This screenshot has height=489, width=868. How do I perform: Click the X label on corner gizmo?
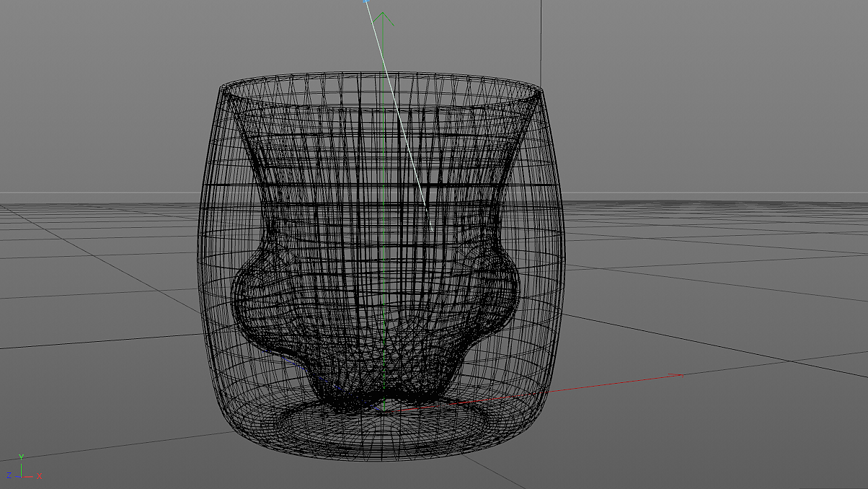39,476
